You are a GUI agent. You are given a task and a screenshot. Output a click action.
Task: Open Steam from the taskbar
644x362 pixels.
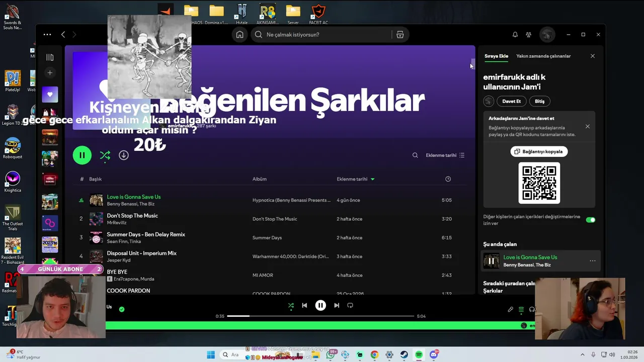tap(404, 354)
